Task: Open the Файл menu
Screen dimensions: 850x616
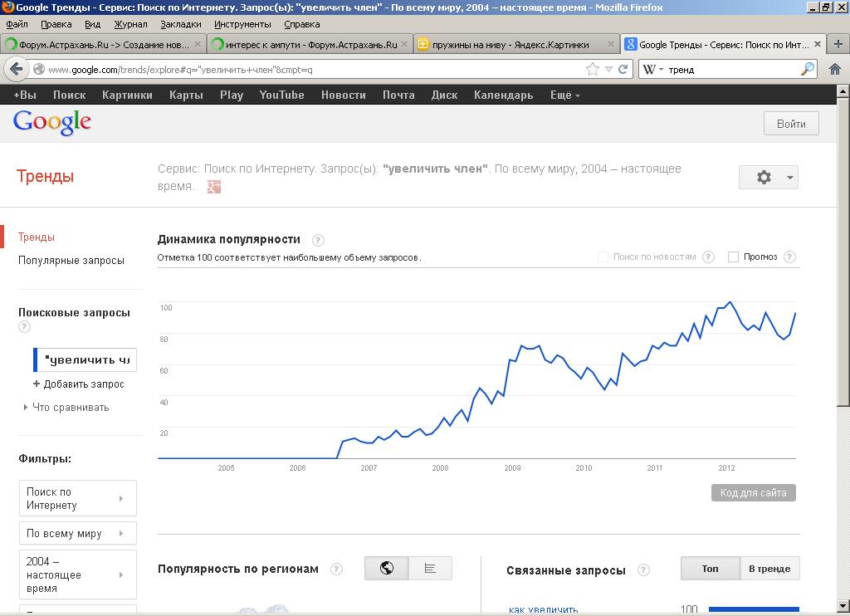Action: (x=17, y=24)
